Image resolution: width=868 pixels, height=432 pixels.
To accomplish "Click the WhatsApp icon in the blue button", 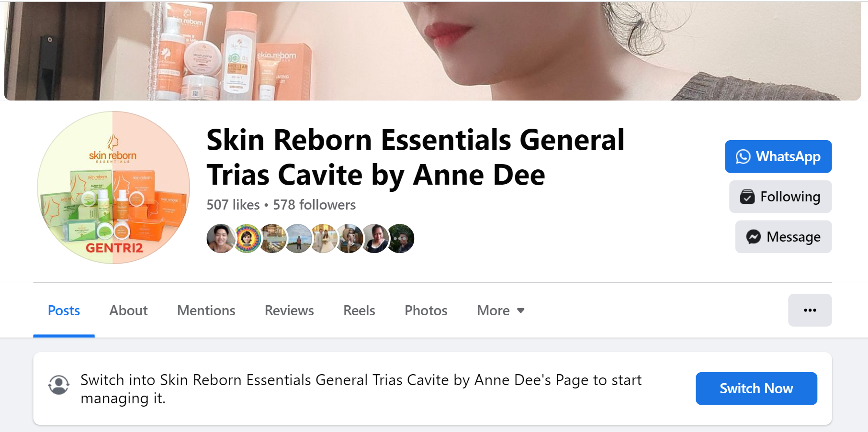I will click(x=743, y=156).
